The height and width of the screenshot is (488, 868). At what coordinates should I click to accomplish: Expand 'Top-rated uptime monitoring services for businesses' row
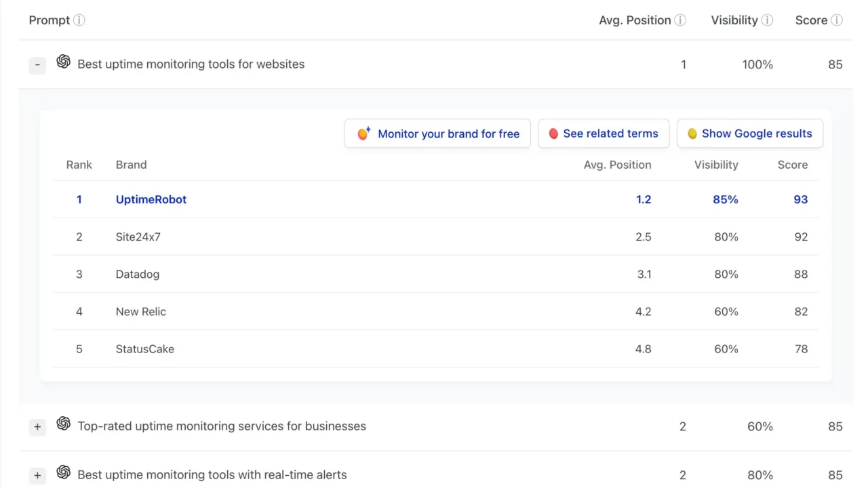tap(37, 427)
